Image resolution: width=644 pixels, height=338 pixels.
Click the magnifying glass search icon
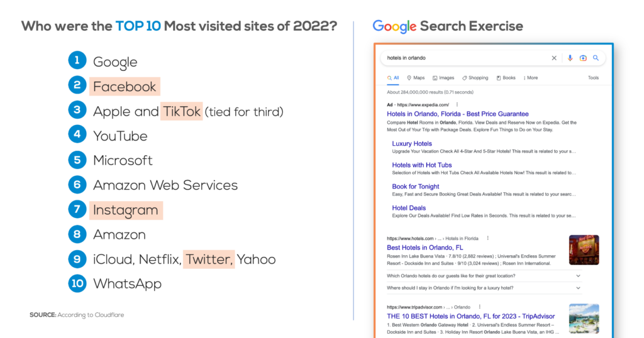[x=596, y=58]
